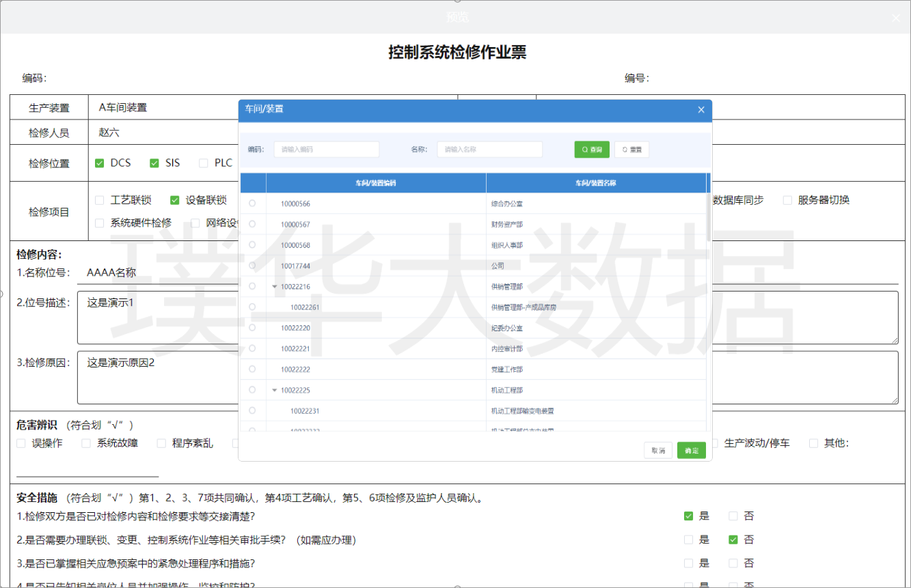Confirm selection with 确定 button

click(692, 451)
